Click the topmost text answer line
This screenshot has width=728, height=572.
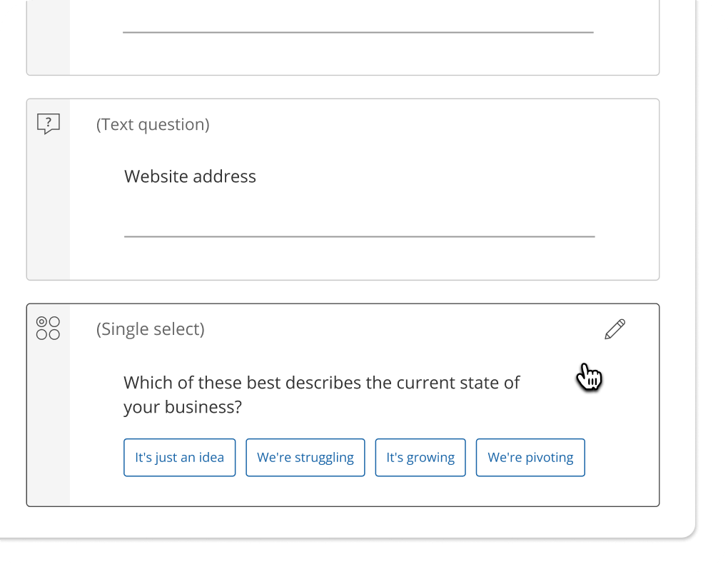359,31
